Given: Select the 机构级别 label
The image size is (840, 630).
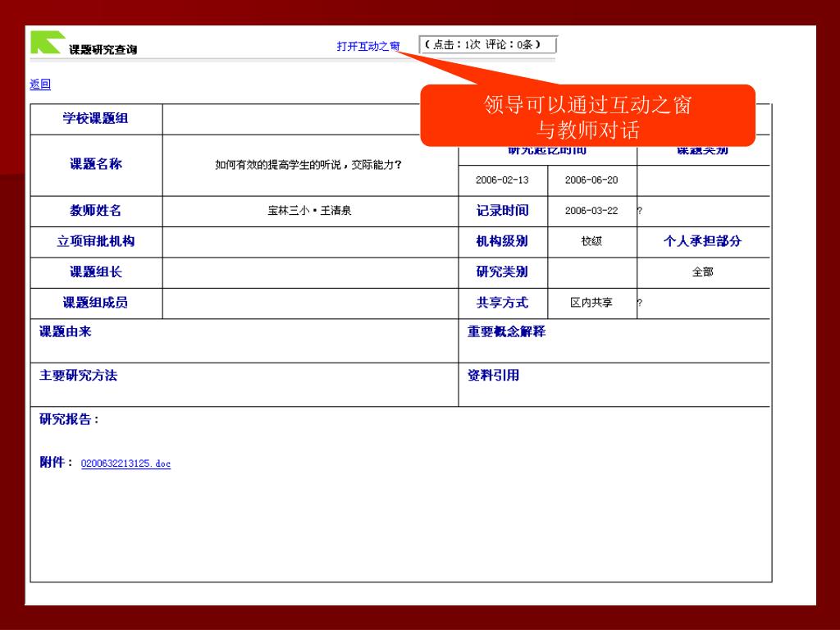Looking at the screenshot, I should (503, 241).
